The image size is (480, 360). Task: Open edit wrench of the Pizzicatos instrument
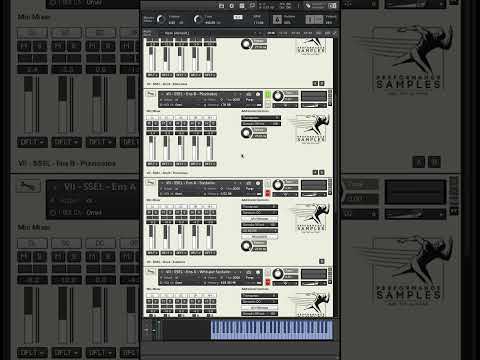coord(151,94)
